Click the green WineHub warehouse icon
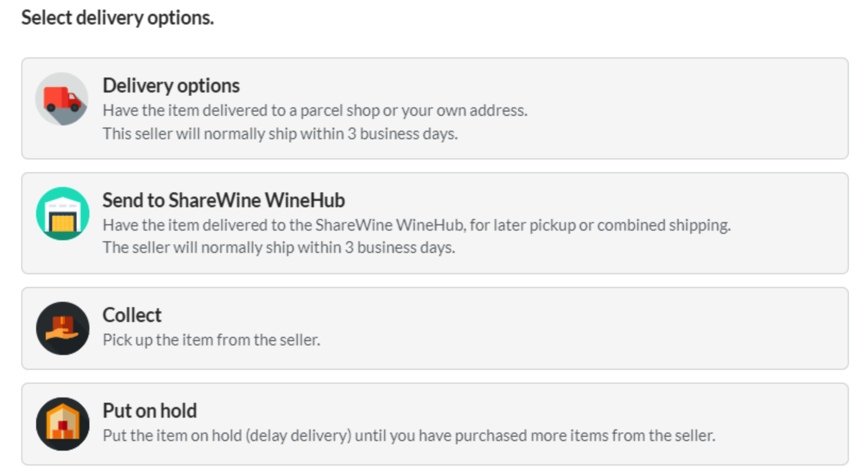The height and width of the screenshot is (474, 868). click(62, 214)
